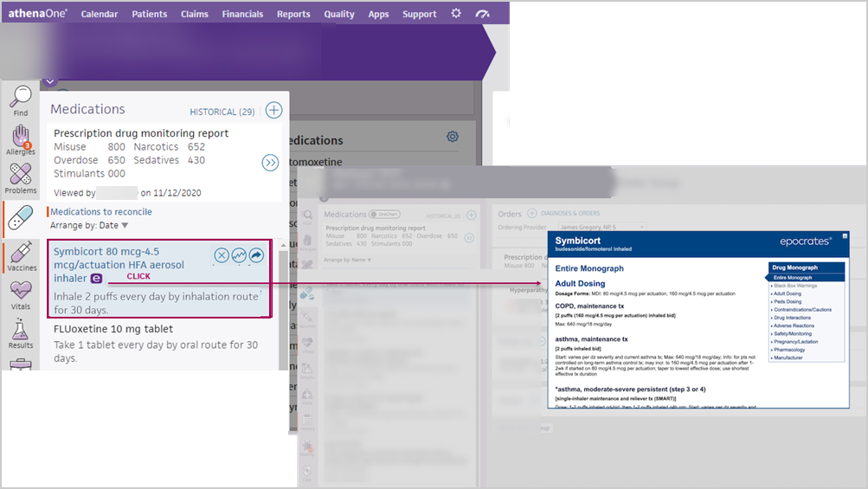Click the gear icon in background medications panel
This screenshot has height=489, width=868.
point(453,136)
